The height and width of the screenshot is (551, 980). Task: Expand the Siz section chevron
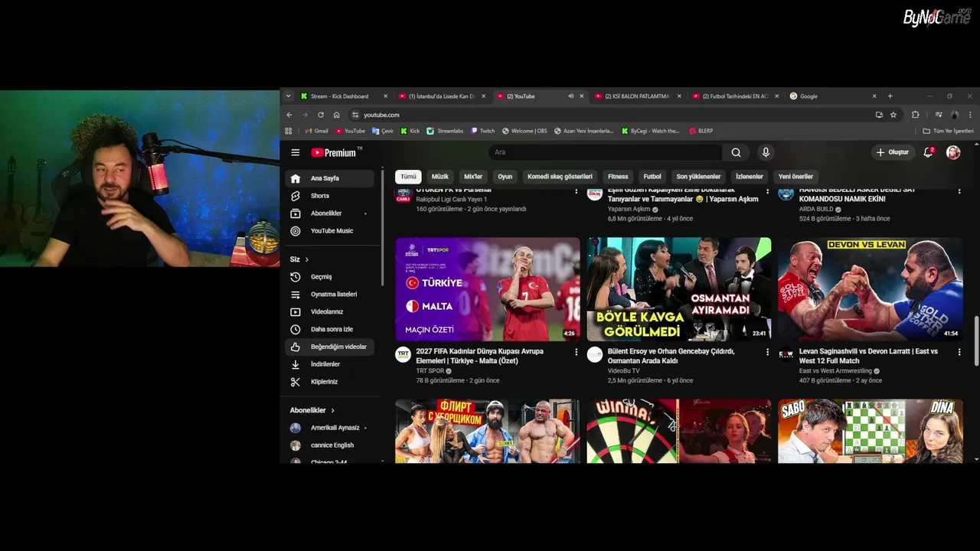(307, 259)
